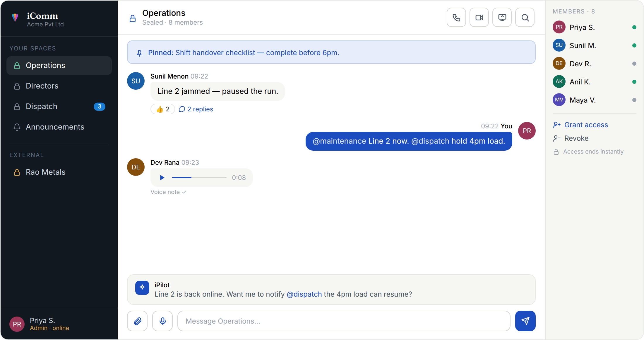
Task: Click the speech bubble icon by 2 replies
Action: [182, 109]
